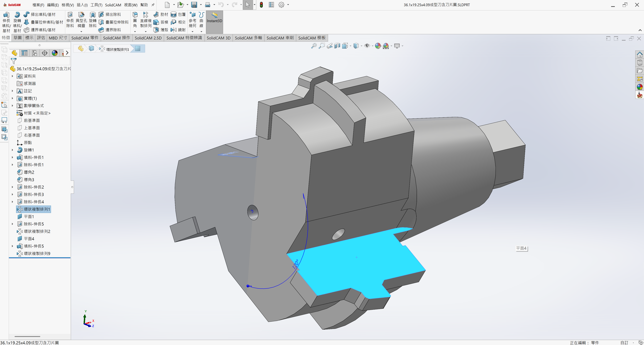Select the Shell (薄殼) tool
Viewport: 644px width, 345px height.
click(x=161, y=30)
